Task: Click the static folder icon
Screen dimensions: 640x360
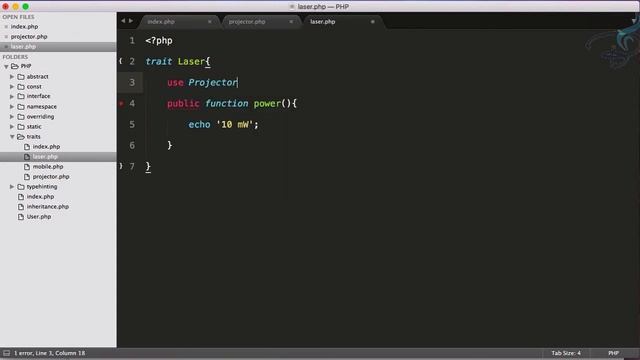Action: point(21,127)
